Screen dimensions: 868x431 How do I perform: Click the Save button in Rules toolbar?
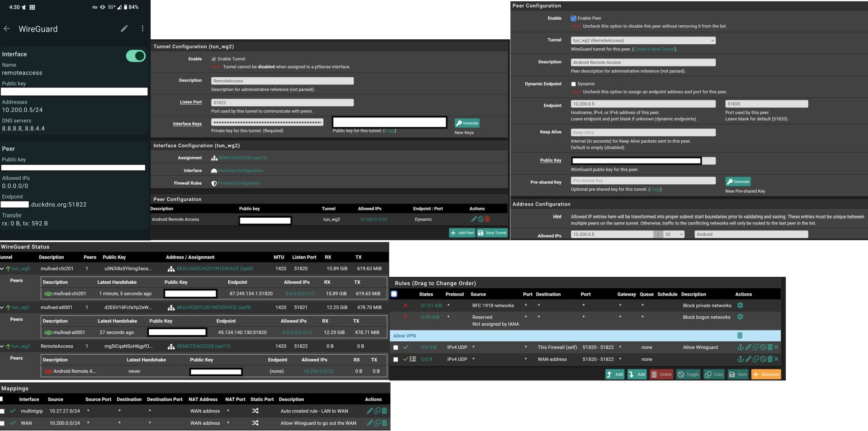point(738,374)
